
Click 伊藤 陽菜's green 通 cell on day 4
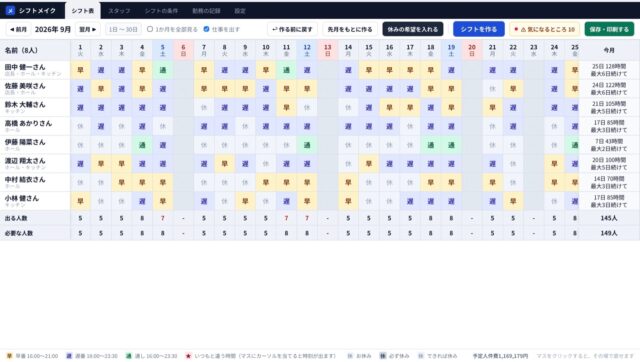[x=142, y=145]
